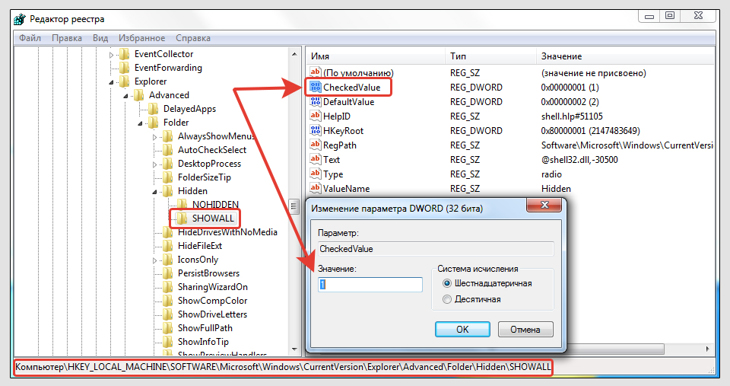Screen dimensions: 730x386
Task: Click the tree pane scroll-up arrow
Action: (294, 54)
